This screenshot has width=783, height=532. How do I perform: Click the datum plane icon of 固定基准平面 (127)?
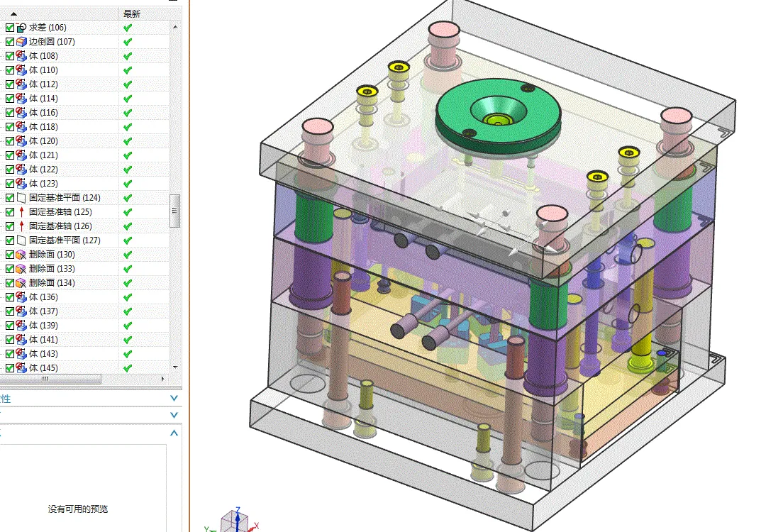coord(21,240)
